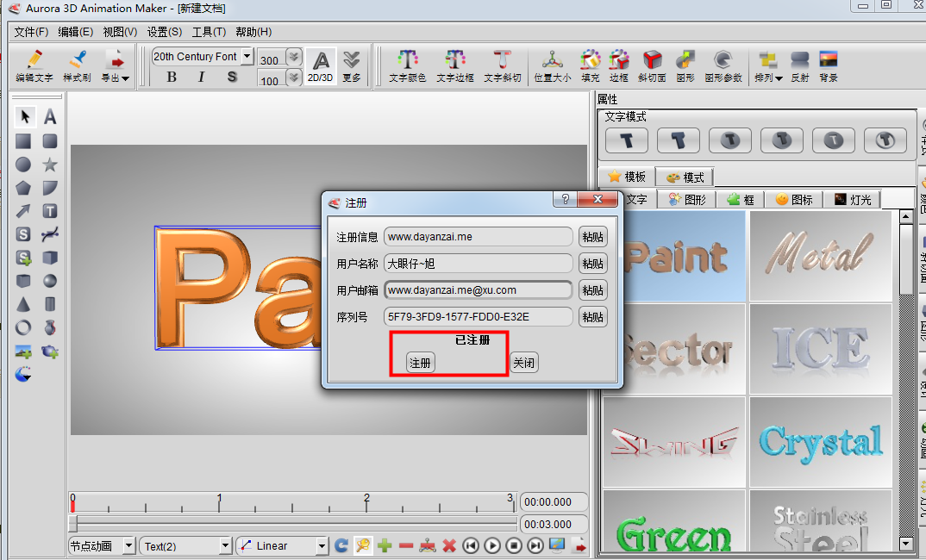Click the red X delete keyframe icon
926x560 pixels.
(x=449, y=546)
